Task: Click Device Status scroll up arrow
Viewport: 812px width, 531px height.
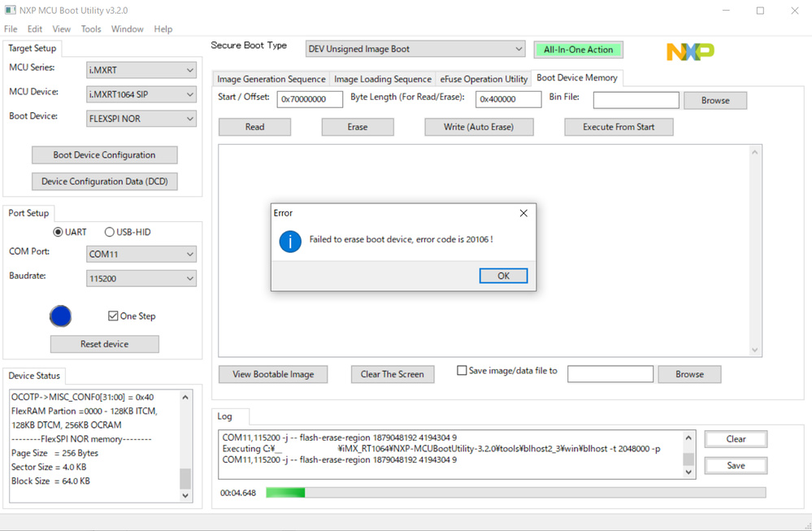Action: (185, 397)
